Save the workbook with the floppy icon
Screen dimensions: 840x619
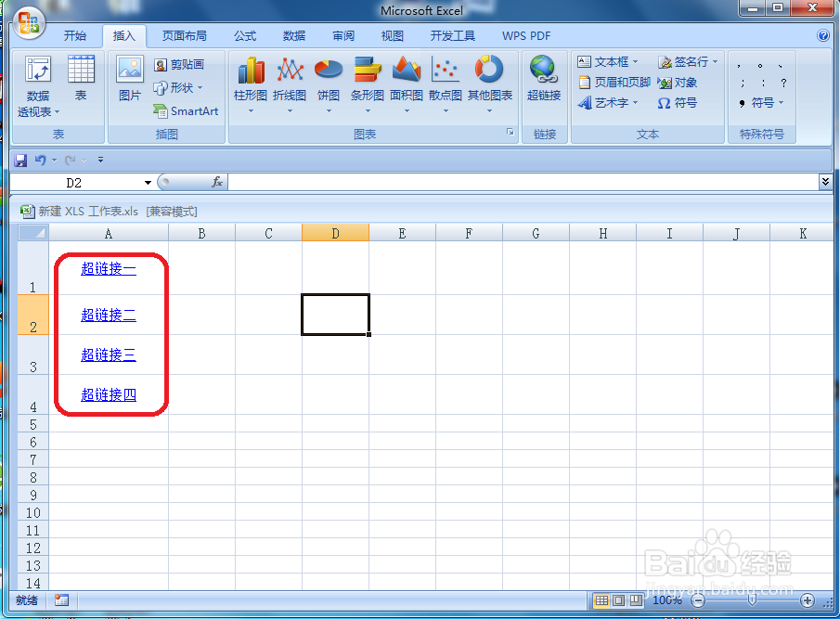20,161
